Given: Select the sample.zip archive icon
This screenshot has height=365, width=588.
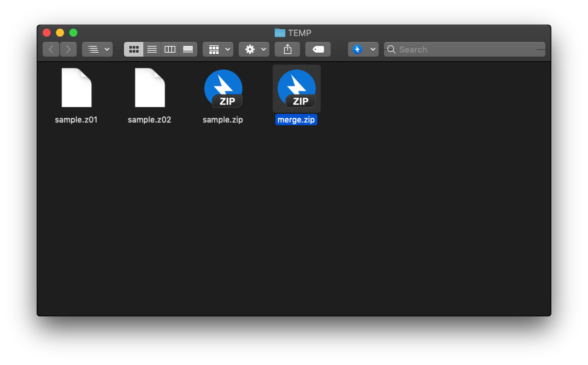Looking at the screenshot, I should 223,89.
